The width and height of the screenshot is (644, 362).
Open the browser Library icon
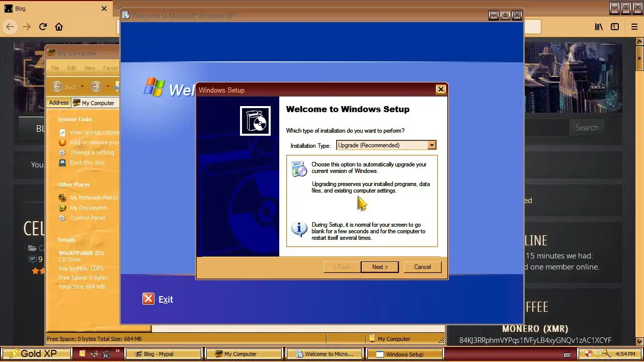click(x=599, y=27)
